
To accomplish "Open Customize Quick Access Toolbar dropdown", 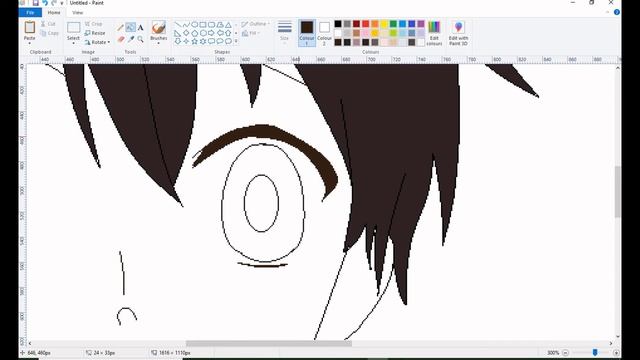I will pyautogui.click(x=62, y=3).
